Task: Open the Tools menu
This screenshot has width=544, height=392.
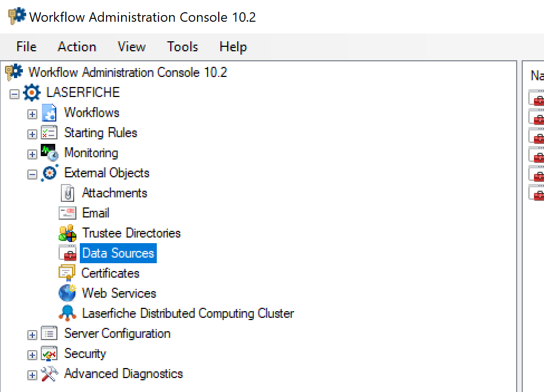Action: [182, 47]
